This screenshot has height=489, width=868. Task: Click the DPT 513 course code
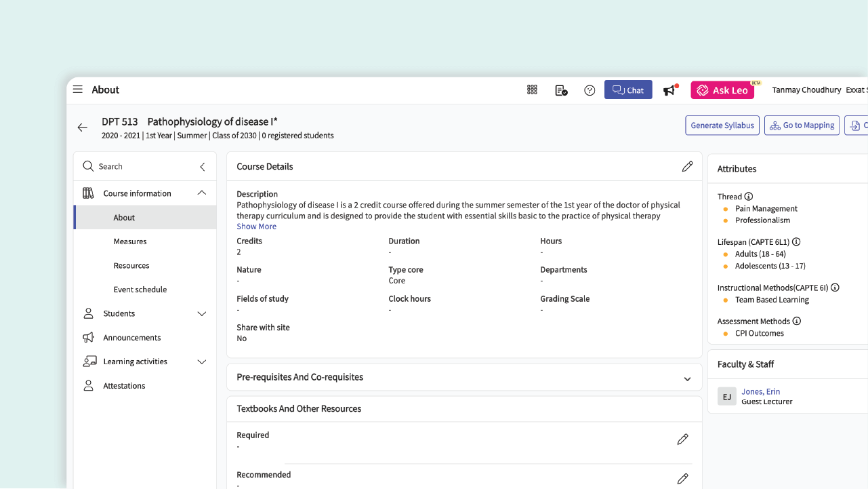click(120, 122)
